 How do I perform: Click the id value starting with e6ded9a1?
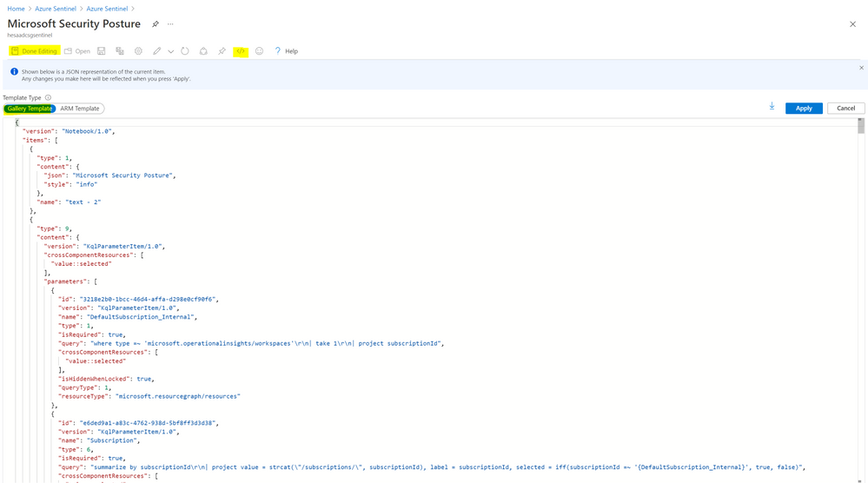click(x=148, y=423)
